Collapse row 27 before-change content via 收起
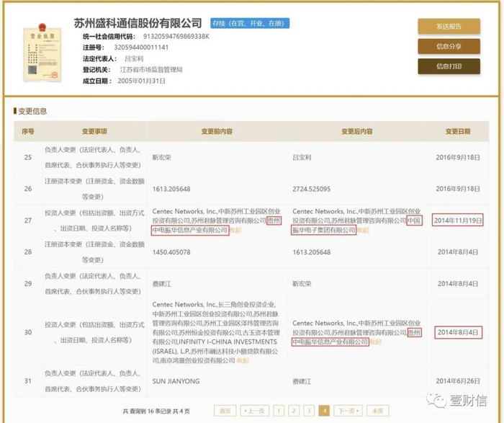Image resolution: width=504 pixels, height=423 pixels. [235, 230]
